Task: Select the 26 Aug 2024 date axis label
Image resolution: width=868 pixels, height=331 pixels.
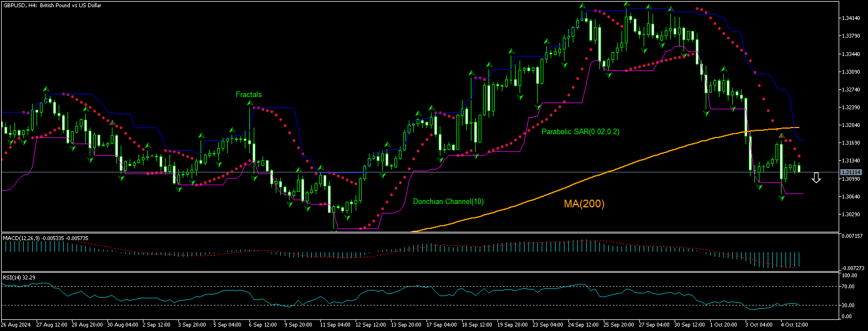Action: (17, 324)
